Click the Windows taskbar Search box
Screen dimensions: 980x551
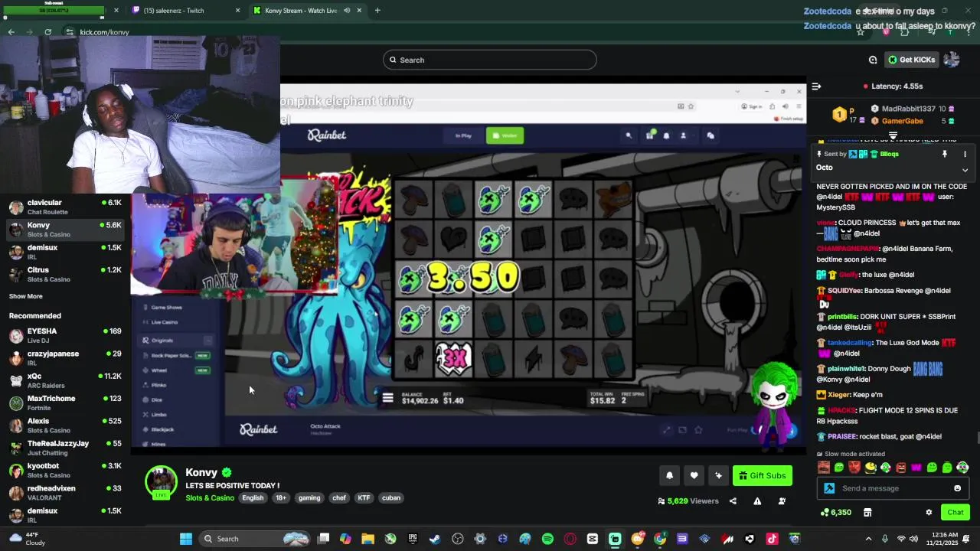(254, 539)
